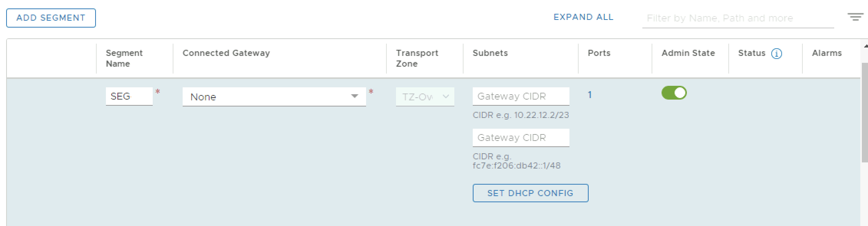Click the ports count link 1
Image resolution: width=868 pixels, height=226 pixels.
(x=590, y=95)
